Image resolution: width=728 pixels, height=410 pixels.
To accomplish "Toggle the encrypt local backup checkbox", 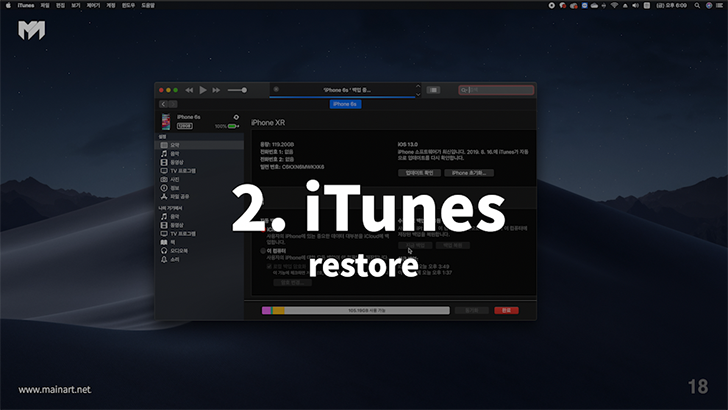I will [269, 267].
